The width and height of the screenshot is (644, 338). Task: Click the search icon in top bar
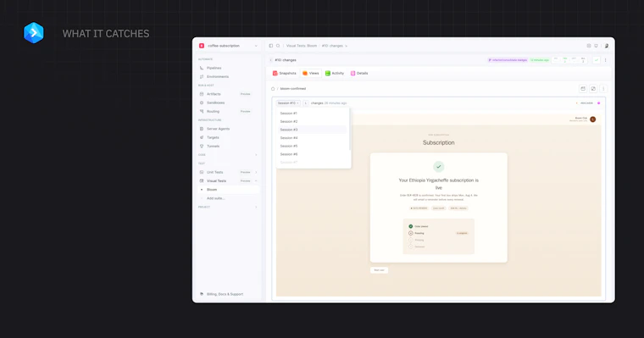(x=278, y=46)
